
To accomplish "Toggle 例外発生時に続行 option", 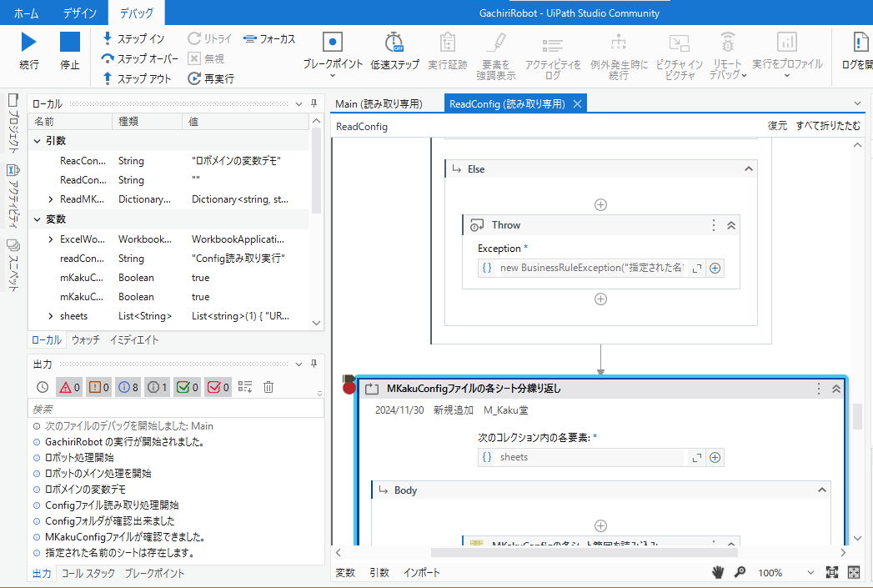I will (619, 56).
